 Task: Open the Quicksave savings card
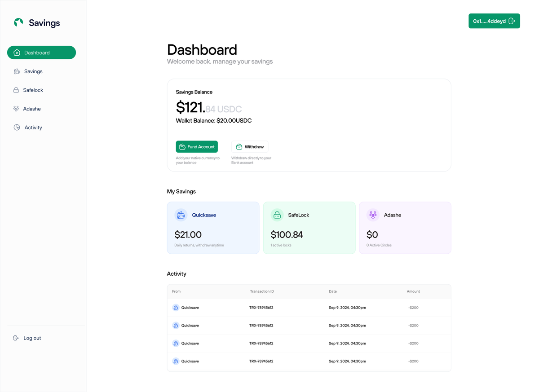(x=213, y=228)
